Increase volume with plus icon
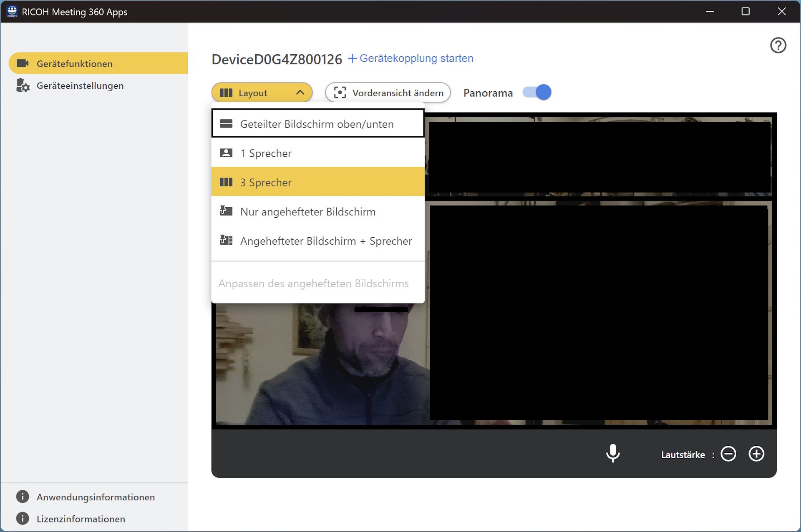This screenshot has height=532, width=801. pos(756,454)
